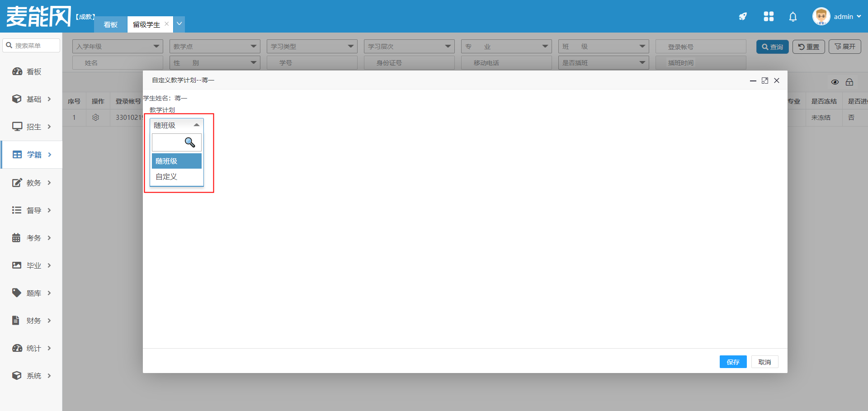This screenshot has height=411, width=868.
Task: Click the 保存 button
Action: click(733, 362)
